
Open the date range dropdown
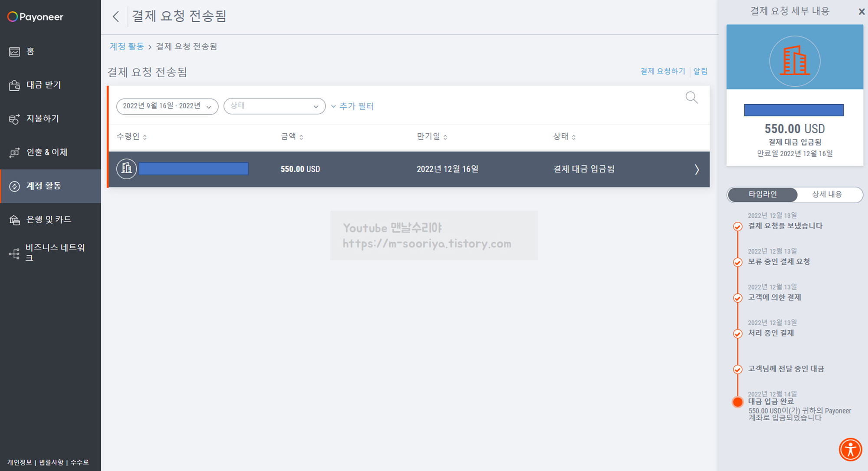click(167, 106)
